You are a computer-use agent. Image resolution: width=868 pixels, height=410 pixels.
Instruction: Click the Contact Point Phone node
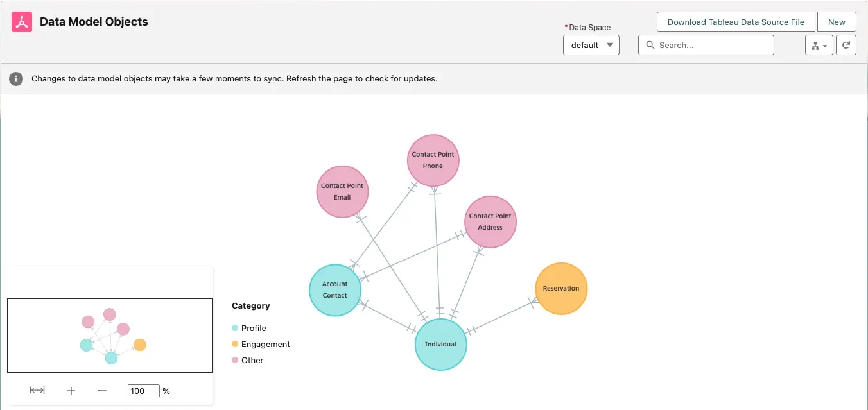(433, 160)
